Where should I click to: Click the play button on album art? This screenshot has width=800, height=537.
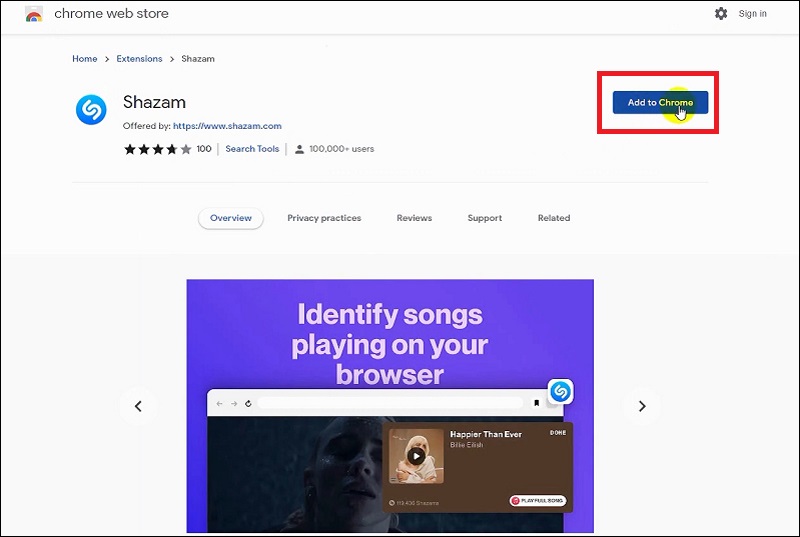(416, 456)
